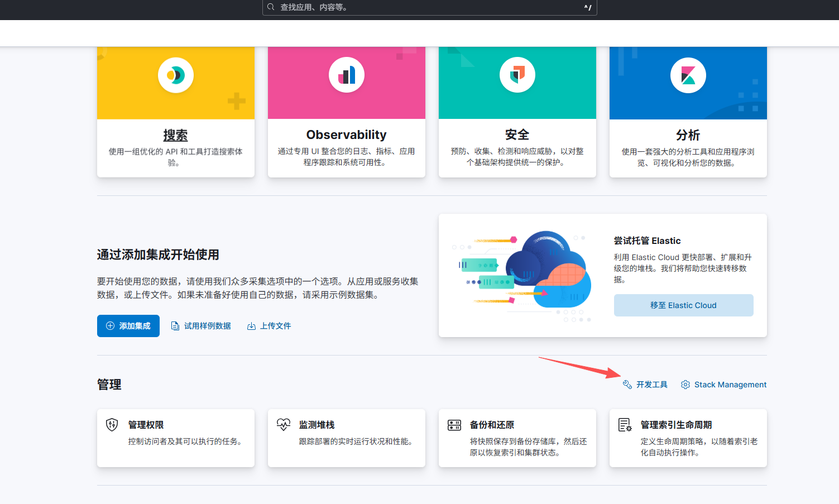
Task: Click the plus icon inside 添加集成 button
Action: point(110,326)
